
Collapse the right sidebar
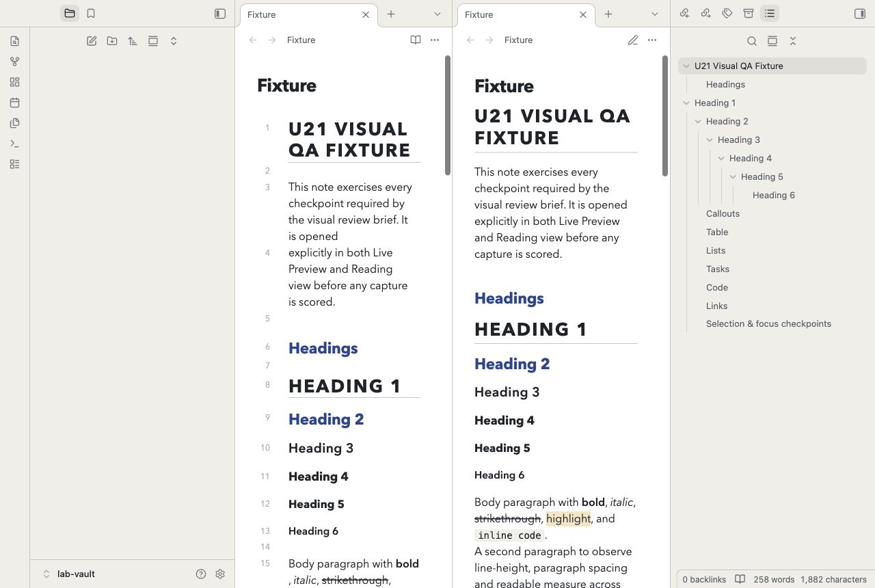pos(860,14)
